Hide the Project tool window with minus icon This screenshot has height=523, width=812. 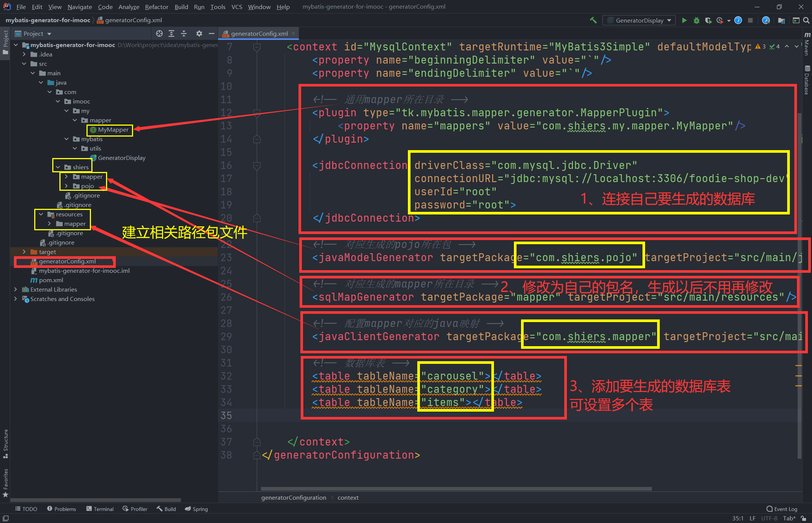[x=212, y=33]
